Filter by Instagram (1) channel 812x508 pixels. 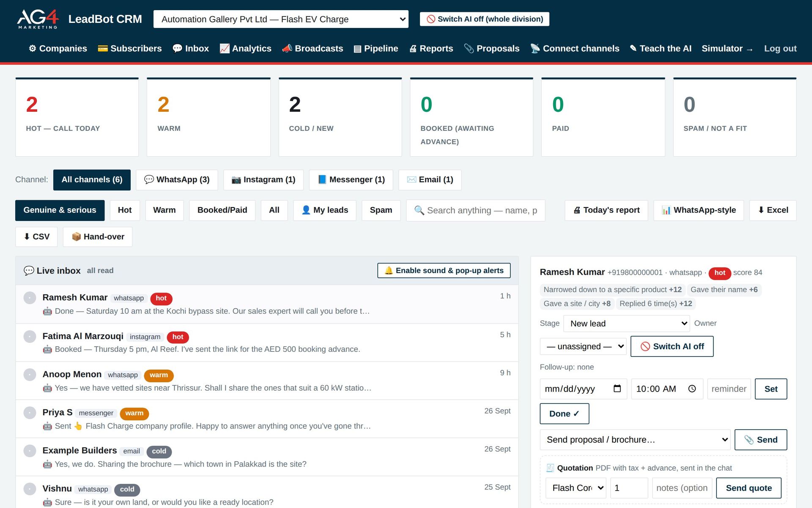coord(263,180)
